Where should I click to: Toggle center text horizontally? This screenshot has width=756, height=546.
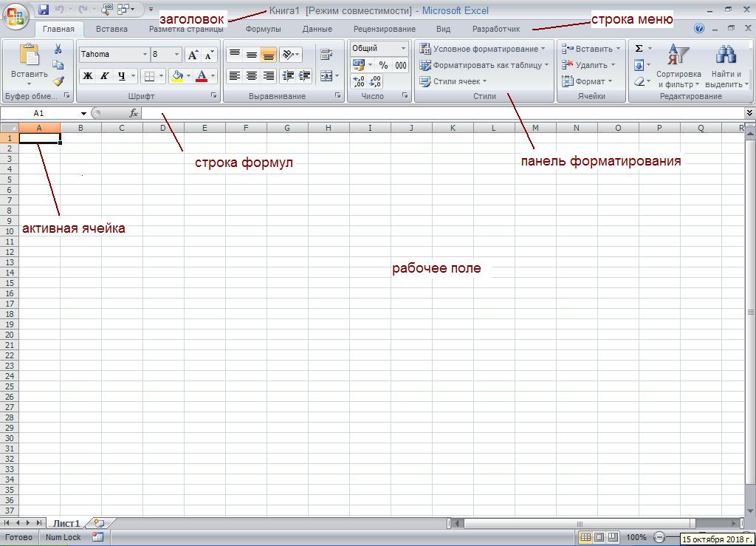tap(252, 75)
